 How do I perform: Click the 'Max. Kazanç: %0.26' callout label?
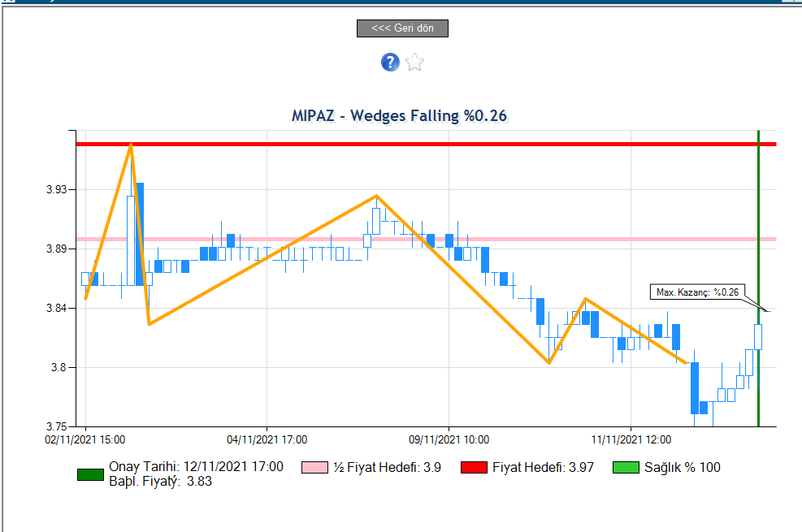pos(697,292)
